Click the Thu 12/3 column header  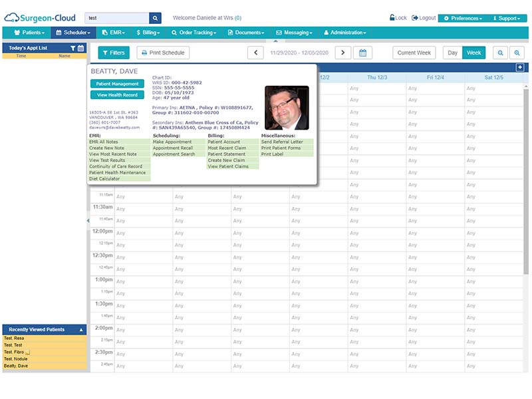coord(377,77)
